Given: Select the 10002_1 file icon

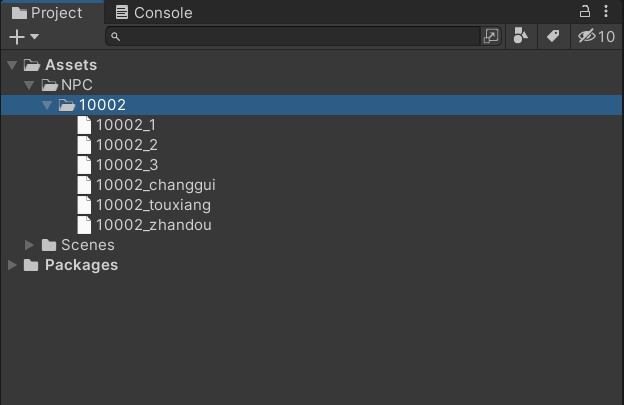Looking at the screenshot, I should pyautogui.click(x=84, y=125).
